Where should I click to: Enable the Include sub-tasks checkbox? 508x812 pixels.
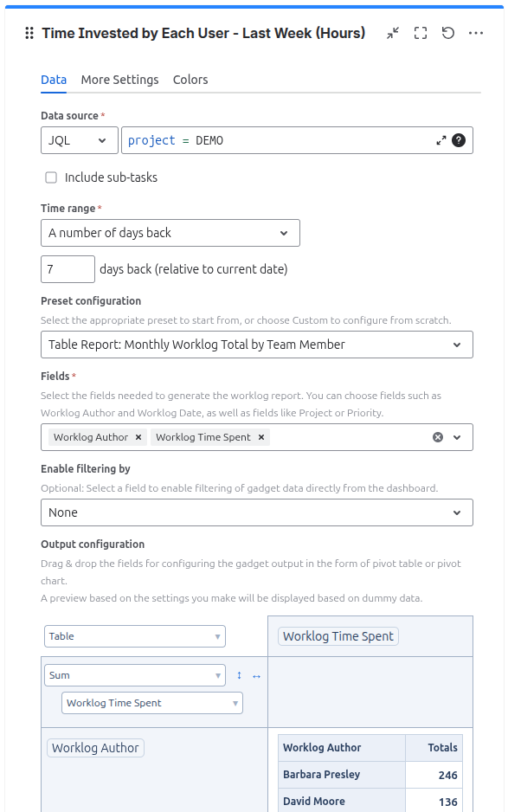[x=51, y=177]
